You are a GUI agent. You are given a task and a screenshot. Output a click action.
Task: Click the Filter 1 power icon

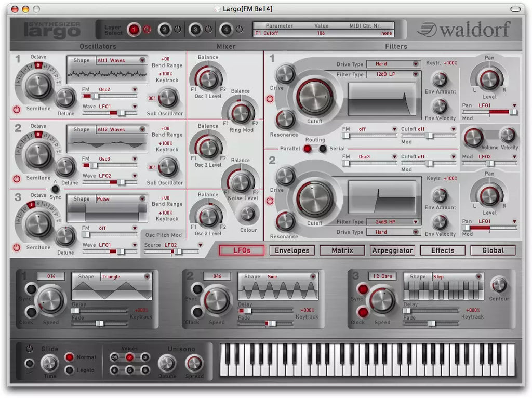(x=270, y=99)
